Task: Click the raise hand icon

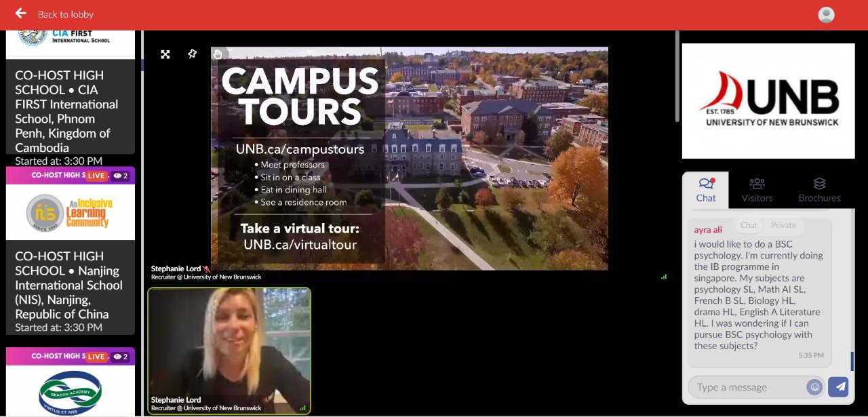Action: click(x=218, y=54)
